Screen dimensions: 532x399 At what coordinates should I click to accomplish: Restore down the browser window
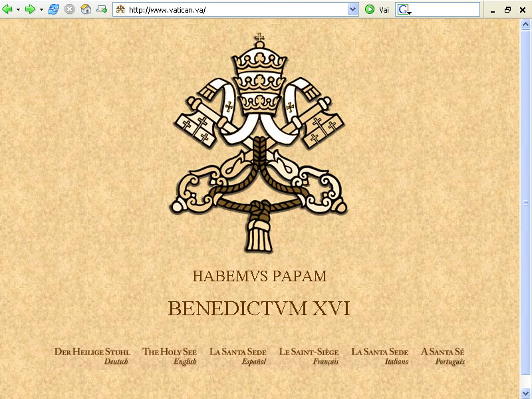507,10
